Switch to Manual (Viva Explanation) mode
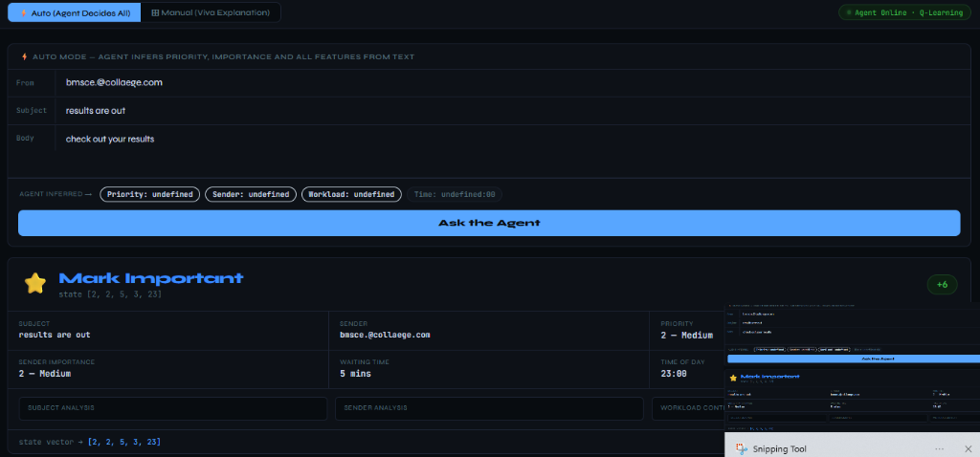 [x=211, y=12]
